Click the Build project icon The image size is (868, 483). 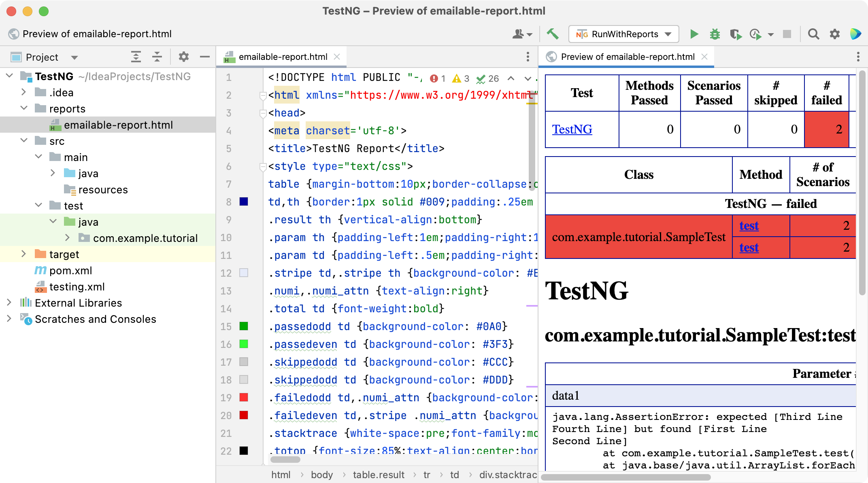(553, 34)
